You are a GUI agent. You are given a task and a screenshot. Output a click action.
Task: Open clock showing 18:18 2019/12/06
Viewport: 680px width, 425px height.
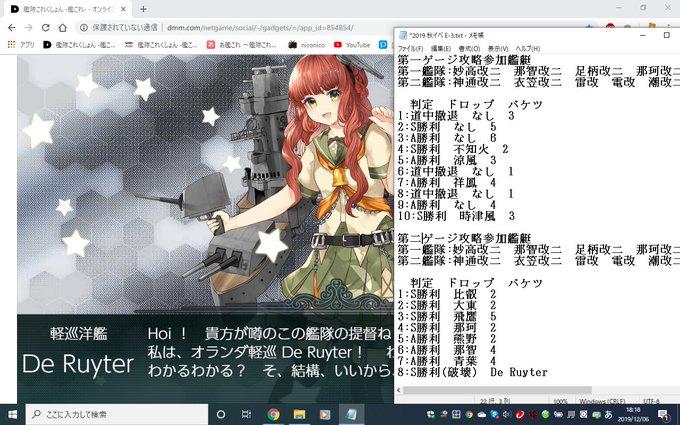coord(634,415)
